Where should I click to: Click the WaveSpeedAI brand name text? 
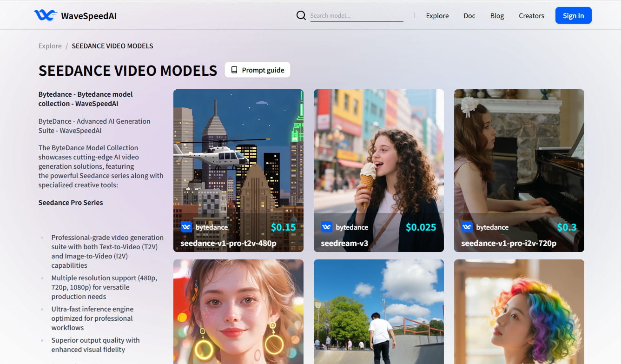[x=89, y=16]
